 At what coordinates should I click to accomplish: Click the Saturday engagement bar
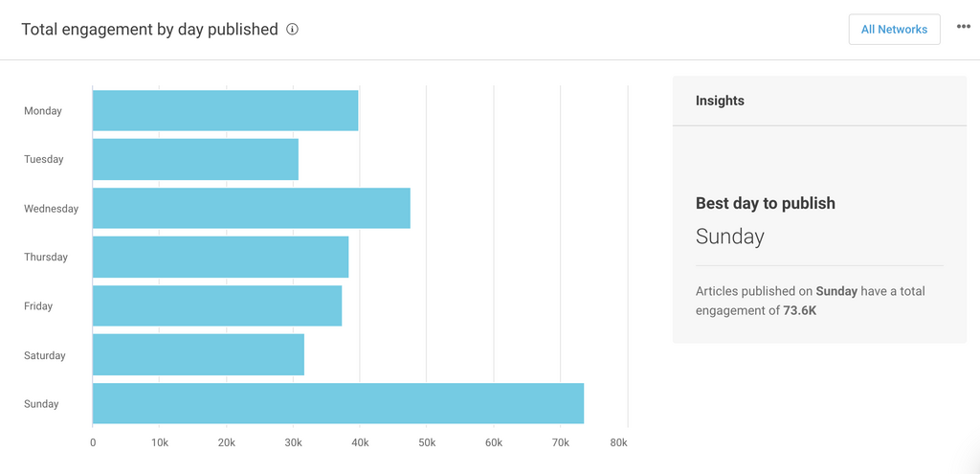(x=198, y=354)
